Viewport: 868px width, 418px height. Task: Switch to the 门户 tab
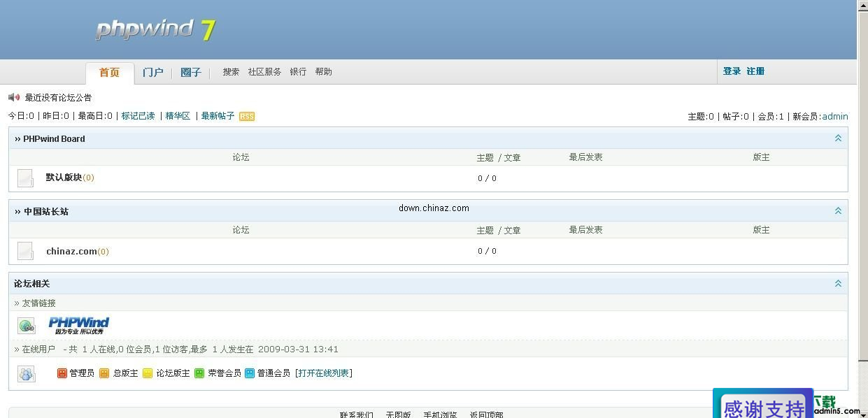point(152,73)
